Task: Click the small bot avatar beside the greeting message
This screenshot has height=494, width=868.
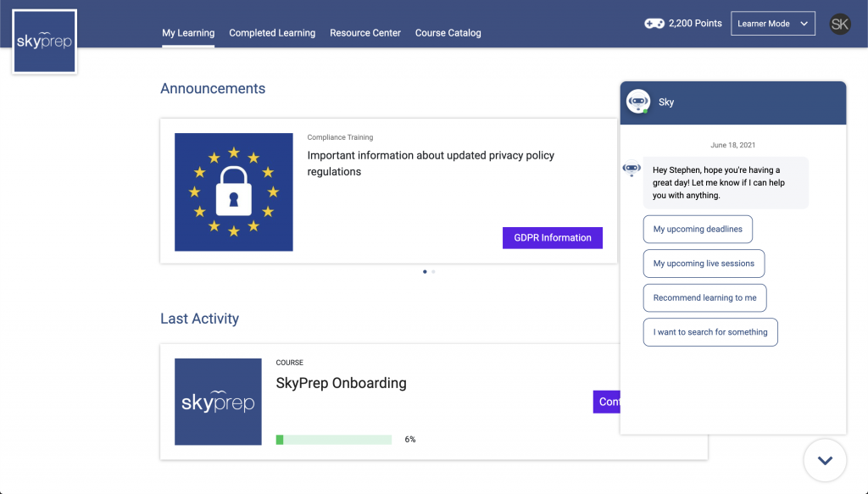Action: pos(632,168)
